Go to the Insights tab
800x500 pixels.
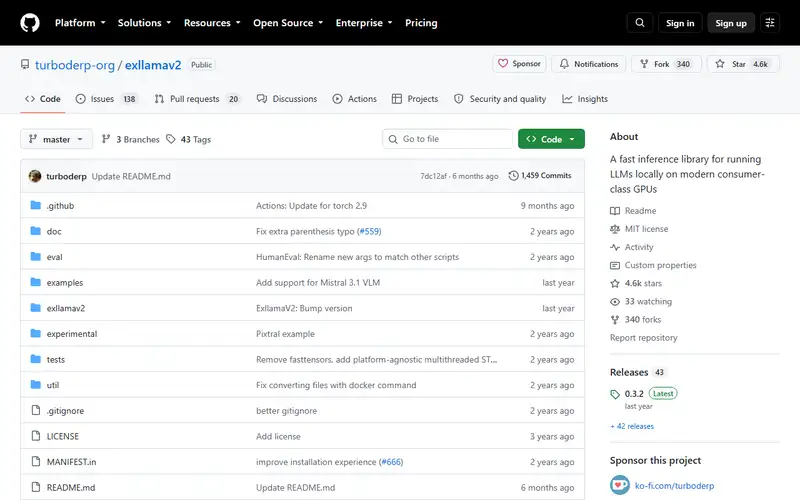coord(585,99)
